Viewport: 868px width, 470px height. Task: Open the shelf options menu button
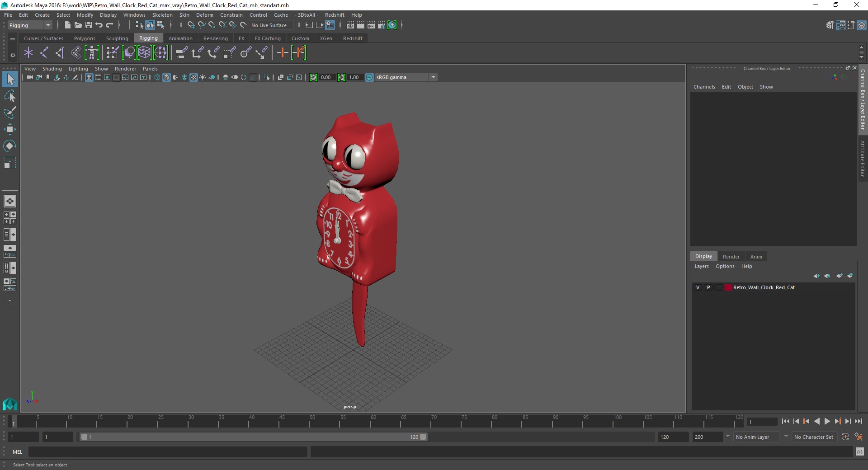(x=13, y=39)
